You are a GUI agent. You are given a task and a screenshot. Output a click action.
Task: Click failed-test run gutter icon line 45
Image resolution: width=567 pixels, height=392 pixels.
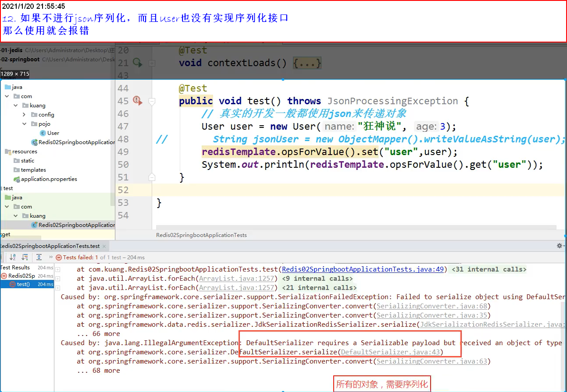click(137, 101)
